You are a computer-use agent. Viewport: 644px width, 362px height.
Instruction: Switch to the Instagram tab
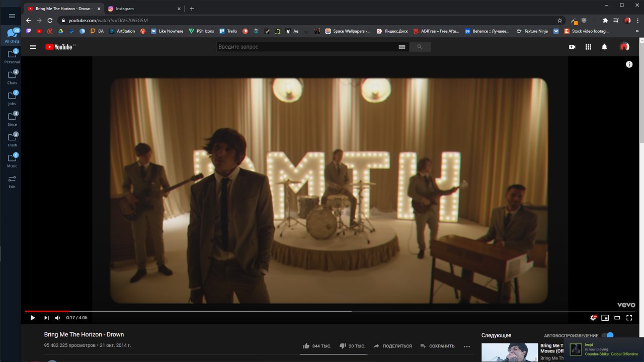(x=143, y=9)
